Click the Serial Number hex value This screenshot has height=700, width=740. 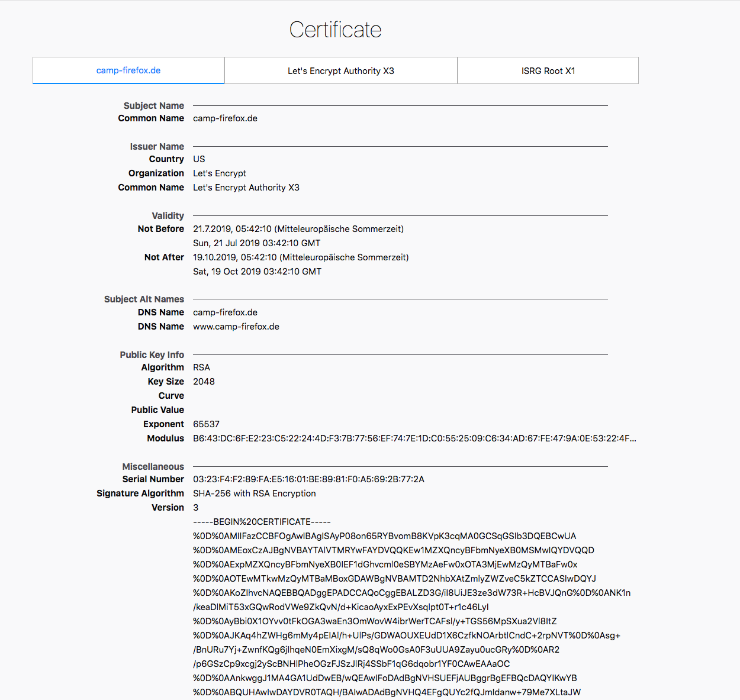coord(308,479)
